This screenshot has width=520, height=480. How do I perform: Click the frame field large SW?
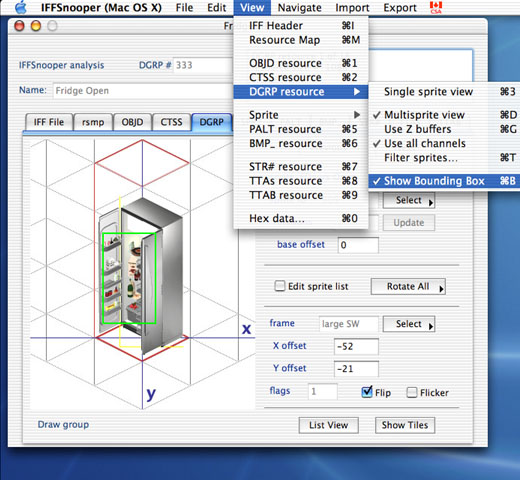coord(349,324)
